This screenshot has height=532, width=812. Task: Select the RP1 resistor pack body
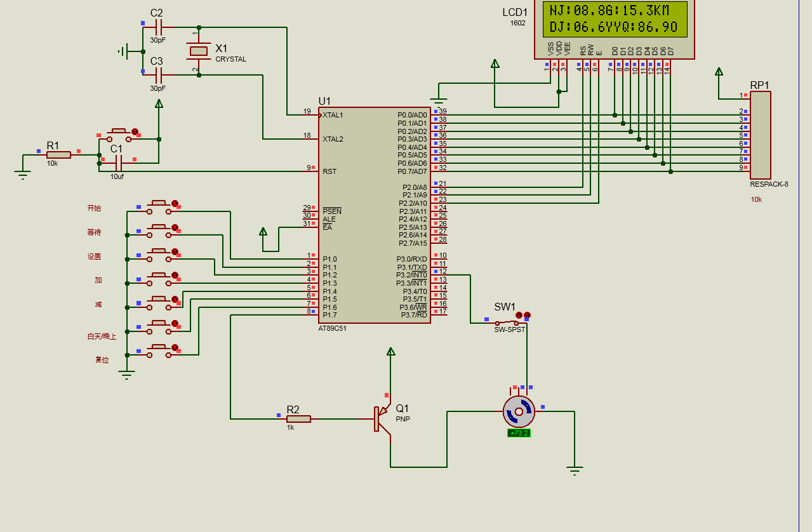point(761,135)
